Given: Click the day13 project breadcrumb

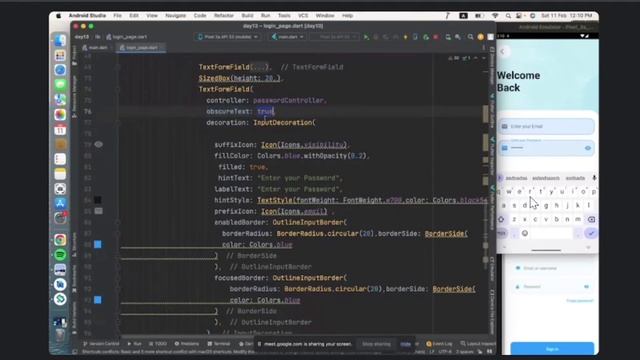Looking at the screenshot, I should pyautogui.click(x=81, y=37).
